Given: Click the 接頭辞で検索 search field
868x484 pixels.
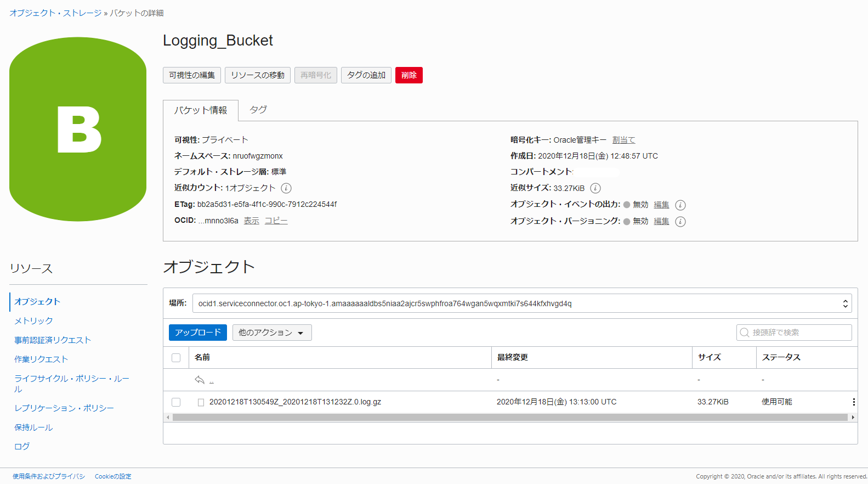Looking at the screenshot, I should pyautogui.click(x=794, y=333).
